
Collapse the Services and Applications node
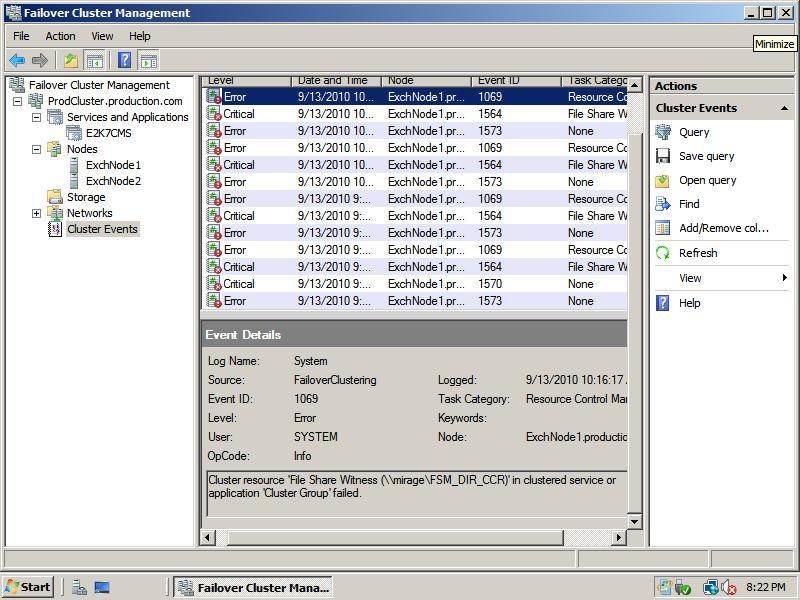tap(36, 117)
